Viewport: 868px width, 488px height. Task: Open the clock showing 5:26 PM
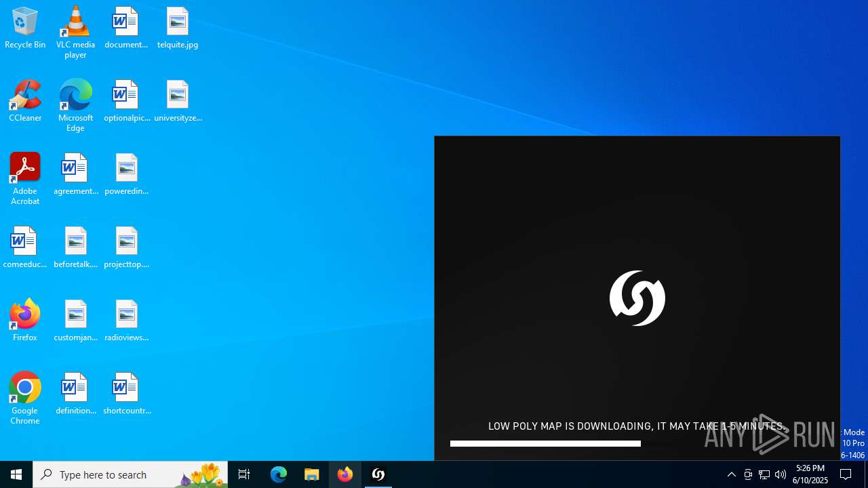tap(811, 474)
